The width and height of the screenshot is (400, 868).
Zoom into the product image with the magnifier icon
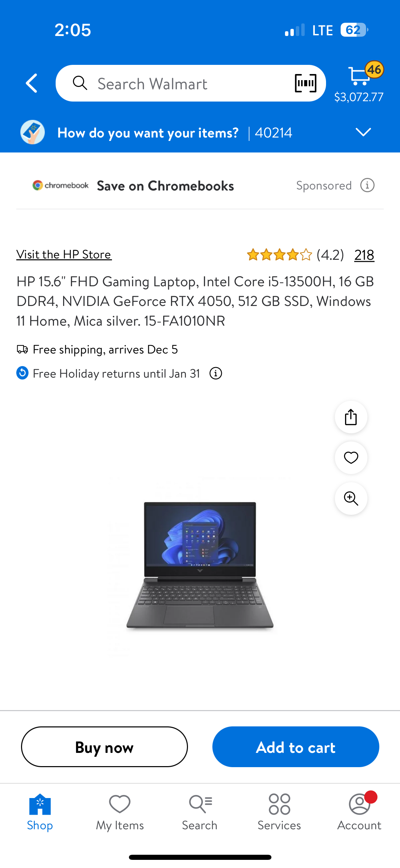[x=351, y=499]
